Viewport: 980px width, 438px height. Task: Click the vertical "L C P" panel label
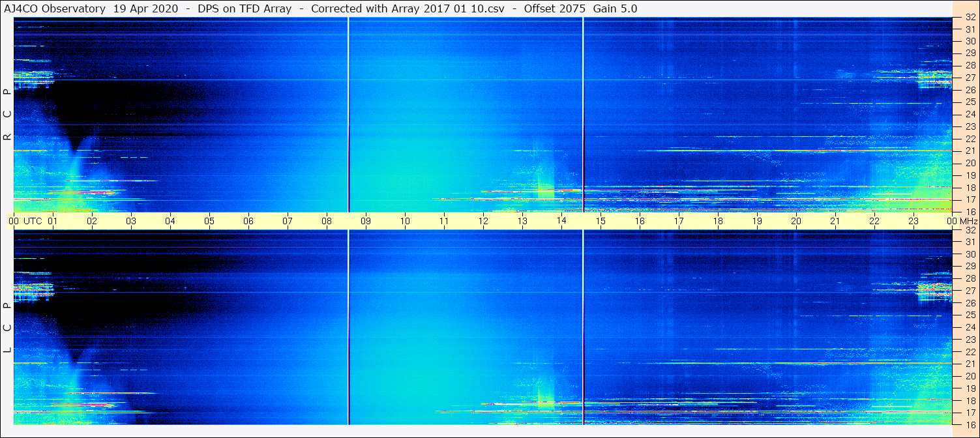tap(7, 328)
